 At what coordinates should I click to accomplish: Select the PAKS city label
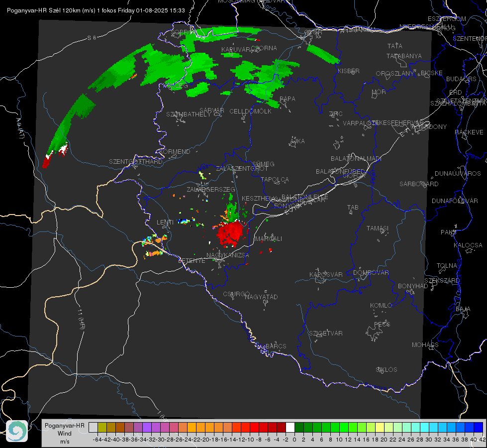[449, 232]
